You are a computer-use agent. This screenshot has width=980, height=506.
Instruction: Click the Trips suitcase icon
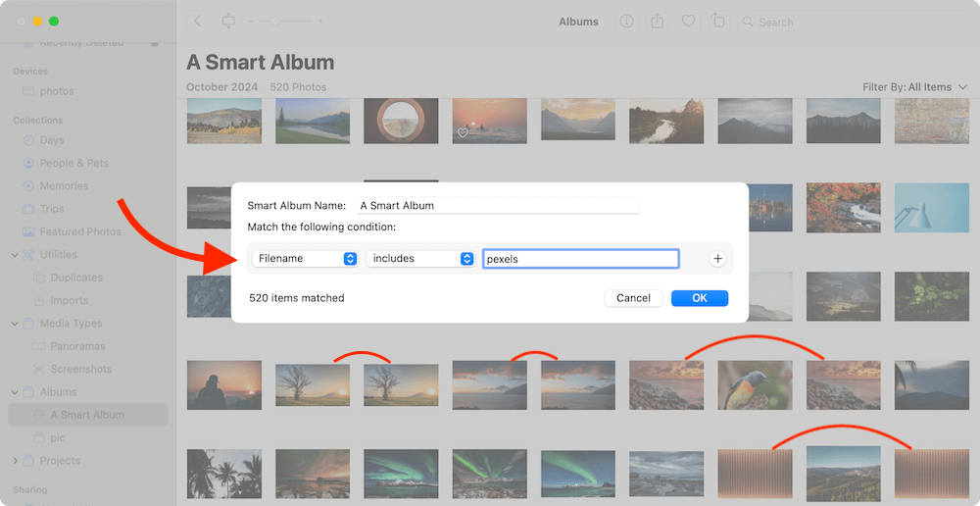tap(28, 209)
